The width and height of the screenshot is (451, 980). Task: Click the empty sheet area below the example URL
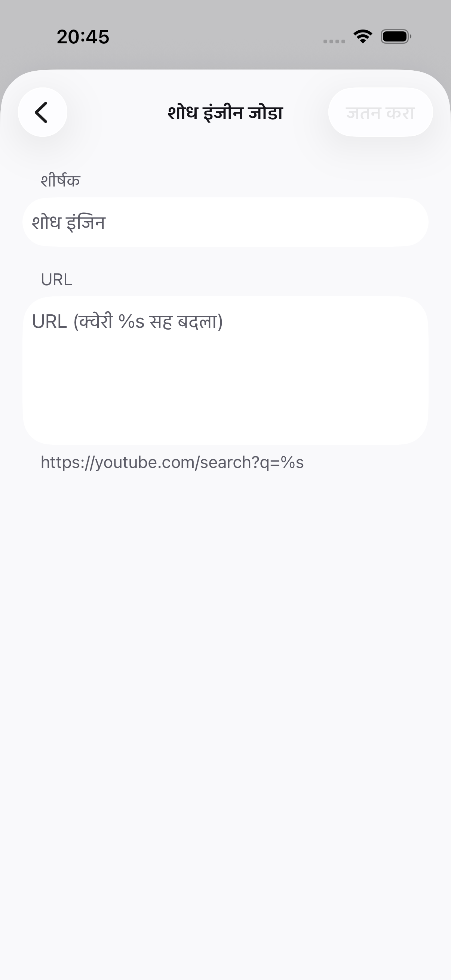point(225,723)
